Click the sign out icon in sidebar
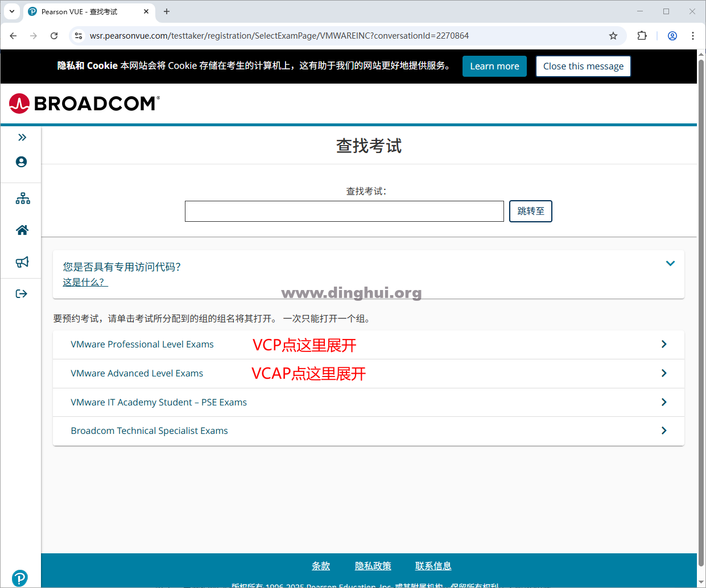The height and width of the screenshot is (588, 706). [22, 293]
